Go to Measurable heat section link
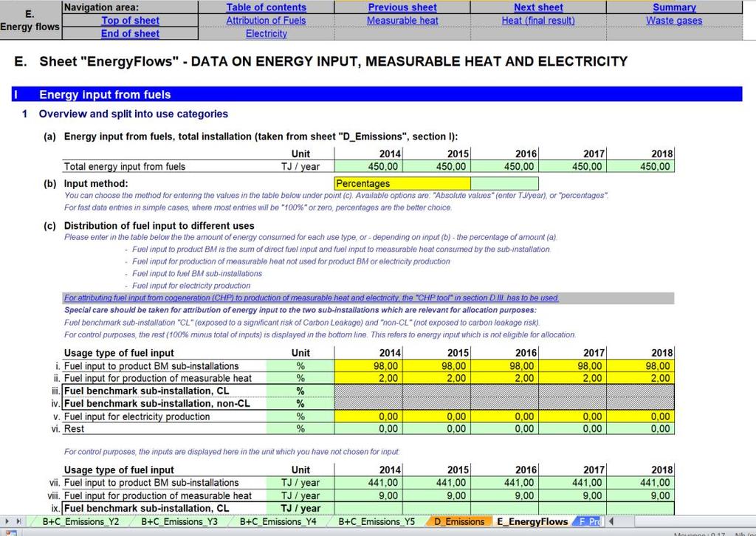The height and width of the screenshot is (536, 756). click(402, 20)
